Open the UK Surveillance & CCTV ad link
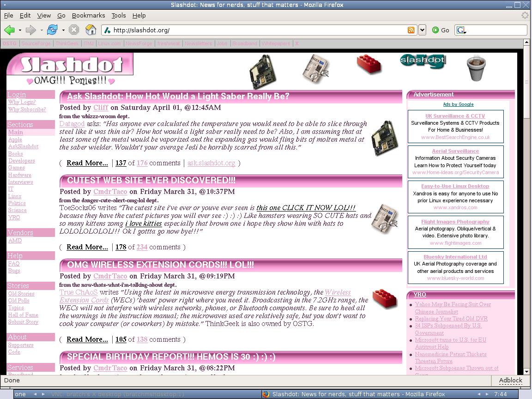This screenshot has height=399, width=532. click(x=455, y=116)
